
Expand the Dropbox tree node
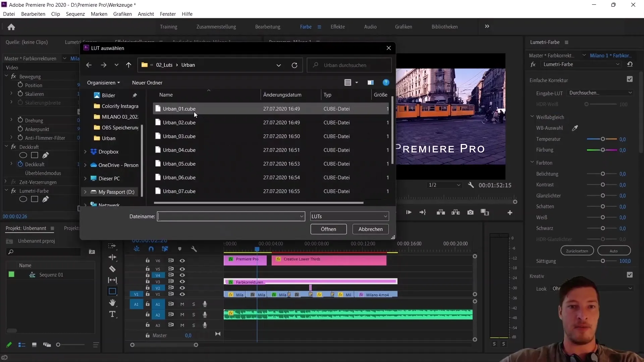[85, 152]
